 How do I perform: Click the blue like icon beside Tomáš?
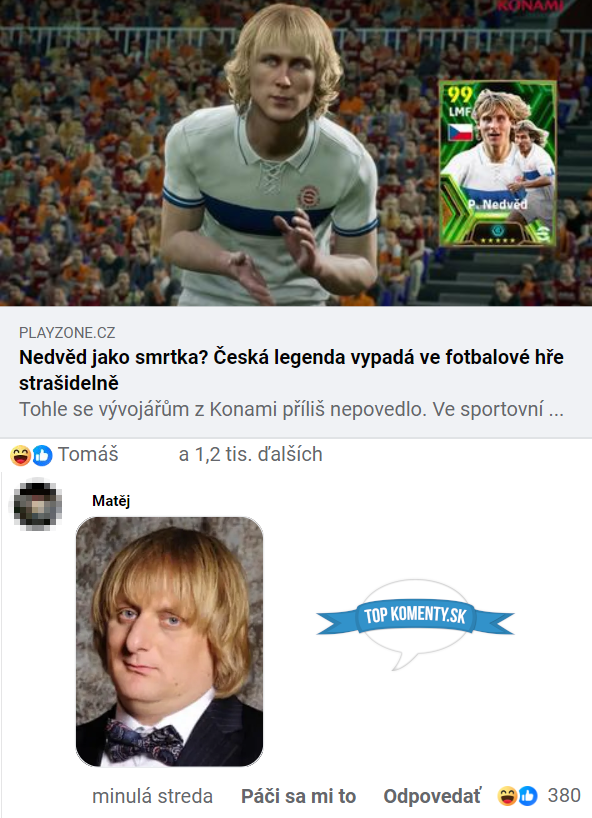pos(42,455)
